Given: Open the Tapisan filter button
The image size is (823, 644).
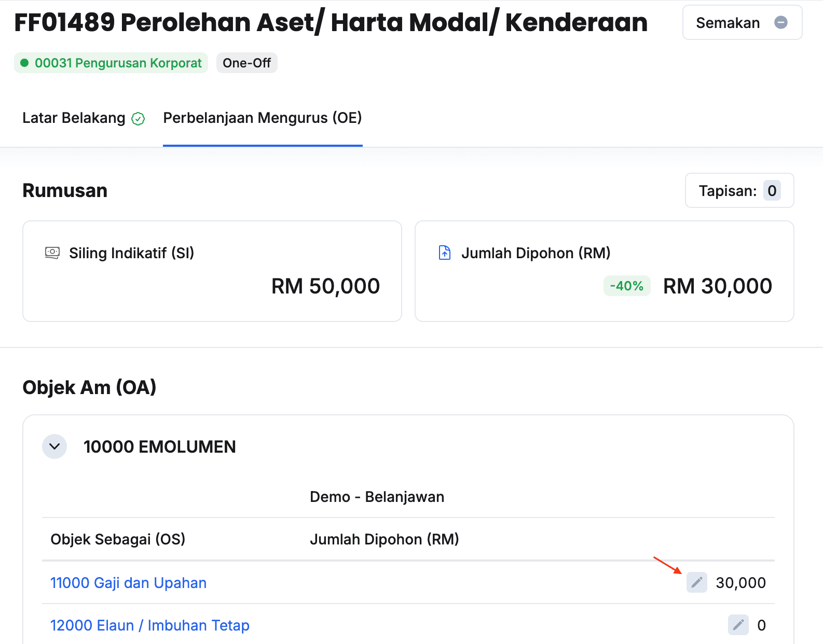Looking at the screenshot, I should pos(739,191).
